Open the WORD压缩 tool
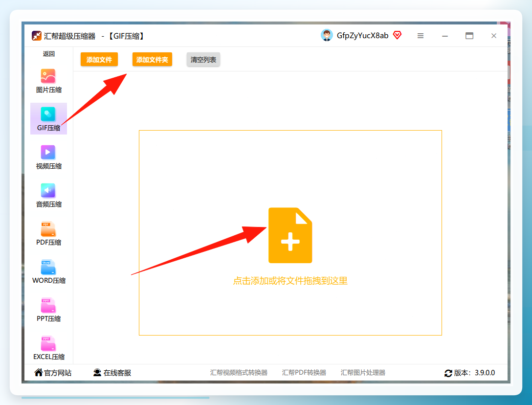Image resolution: width=532 pixels, height=405 pixels. pyautogui.click(x=48, y=271)
